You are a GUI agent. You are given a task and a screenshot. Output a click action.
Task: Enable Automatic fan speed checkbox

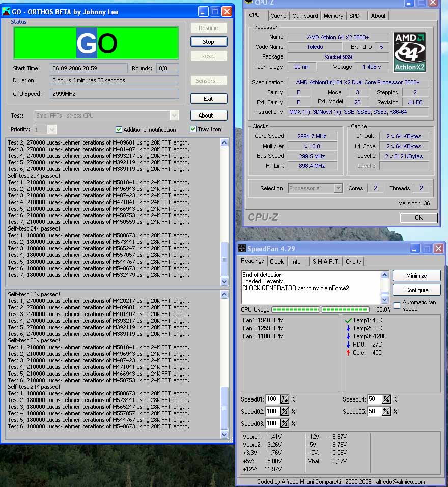point(397,305)
